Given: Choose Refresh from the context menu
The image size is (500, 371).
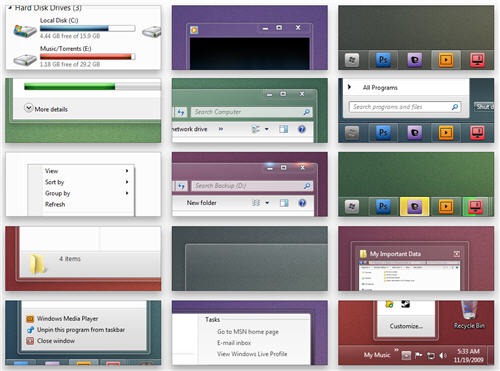Looking at the screenshot, I should pos(82,204).
